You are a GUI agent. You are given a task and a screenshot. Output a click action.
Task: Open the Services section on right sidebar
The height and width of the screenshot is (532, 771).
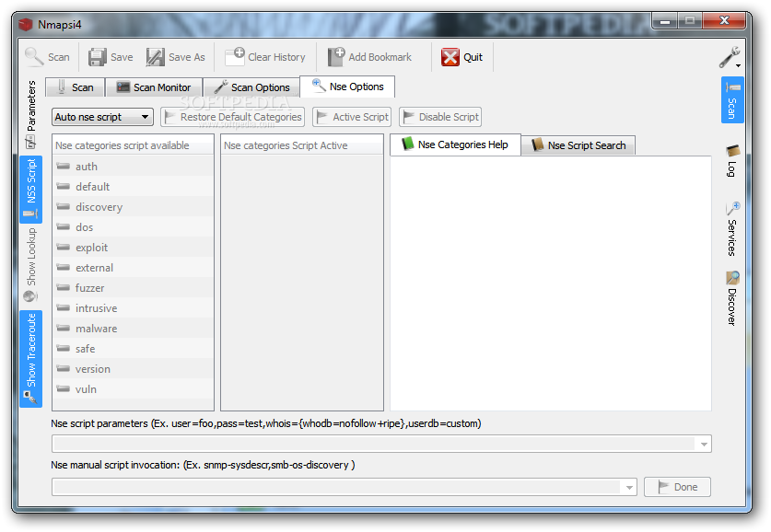click(x=732, y=228)
